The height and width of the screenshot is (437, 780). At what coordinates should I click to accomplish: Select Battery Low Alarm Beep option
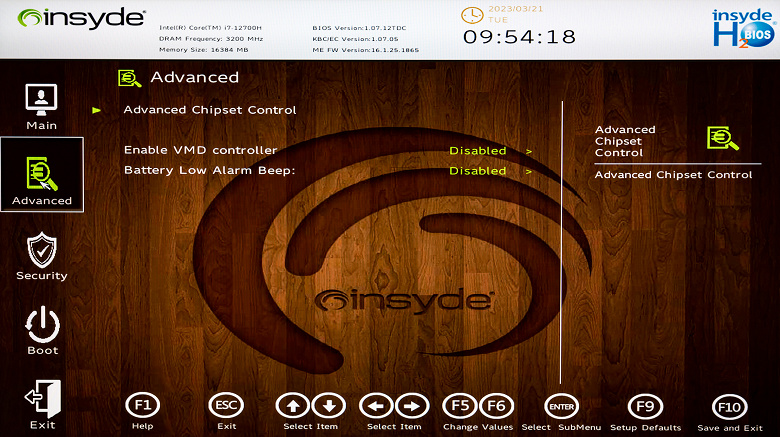tap(209, 170)
